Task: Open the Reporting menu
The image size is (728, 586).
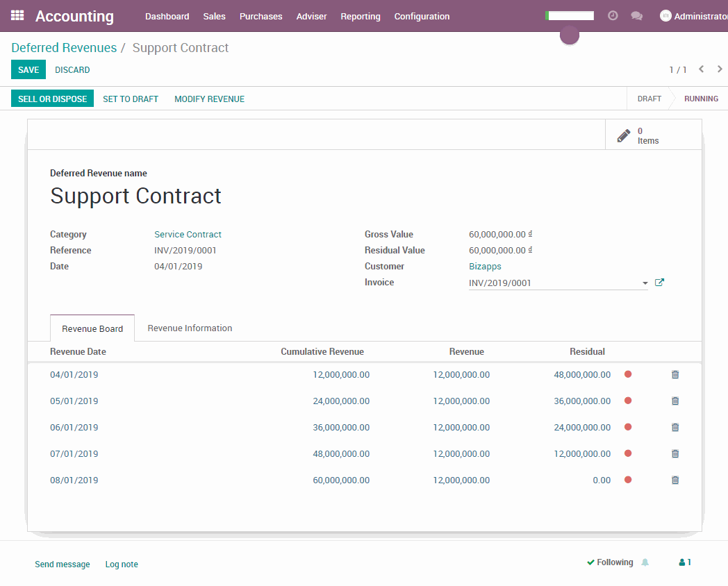Action: 360,16
